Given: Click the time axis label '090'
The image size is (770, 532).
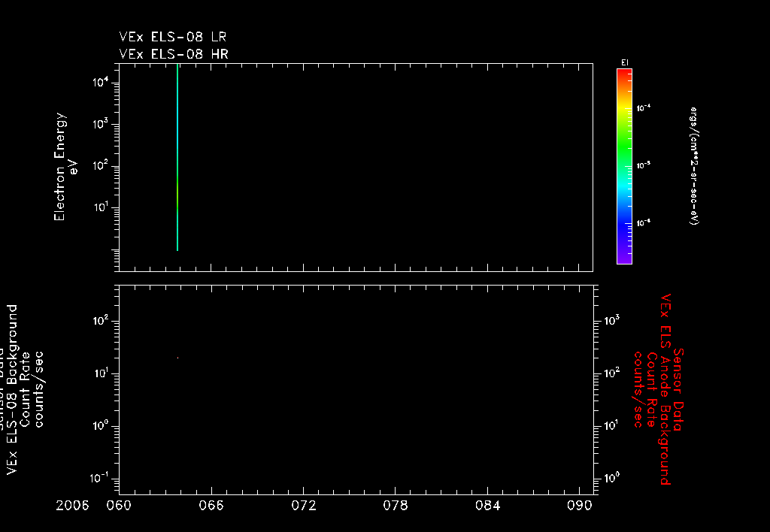Looking at the screenshot, I should click(580, 506).
